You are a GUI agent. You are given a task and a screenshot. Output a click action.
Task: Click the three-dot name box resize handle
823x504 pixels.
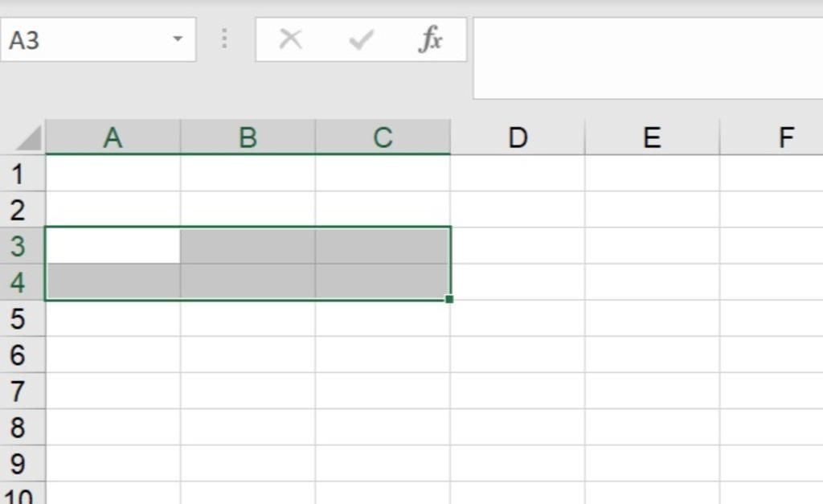point(224,39)
